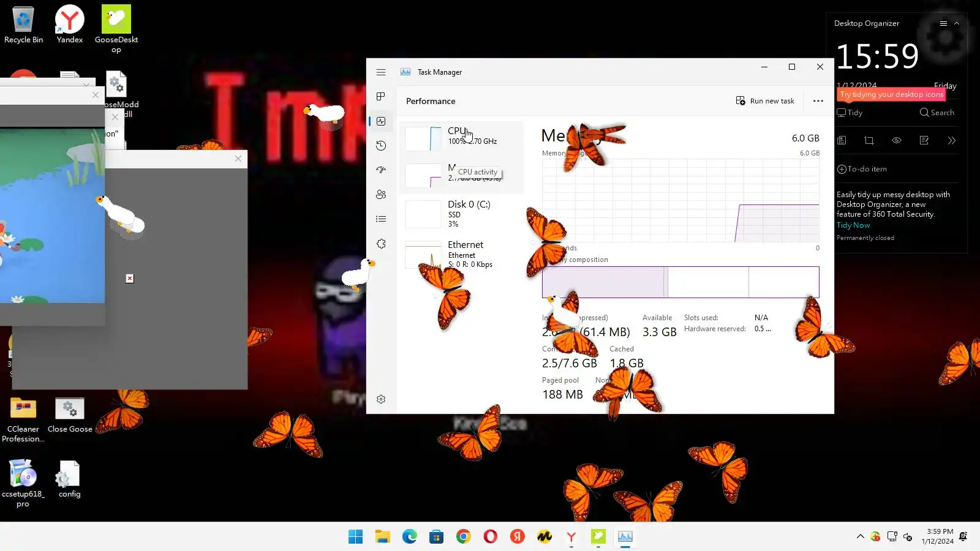Click the 'Hardware reserved:' label

pos(715,329)
